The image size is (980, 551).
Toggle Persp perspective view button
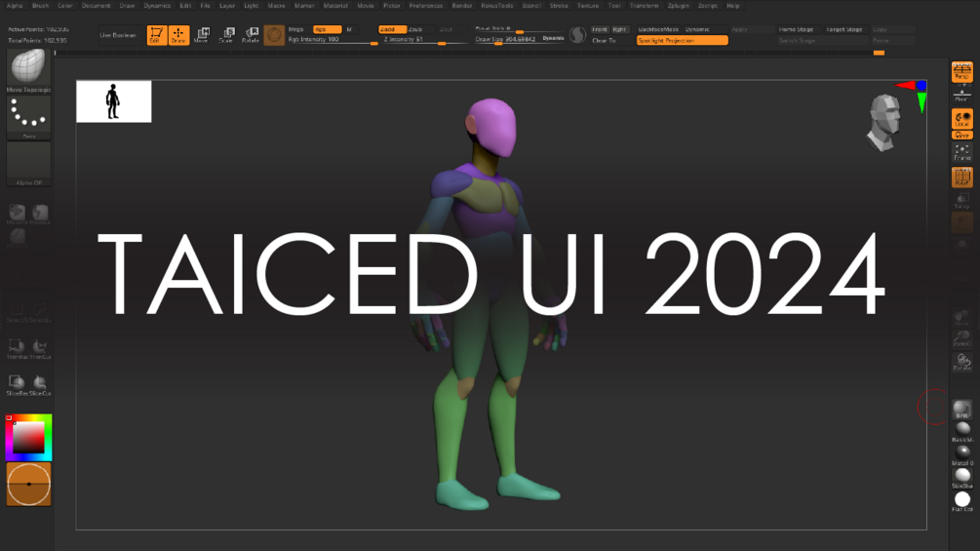click(x=961, y=71)
